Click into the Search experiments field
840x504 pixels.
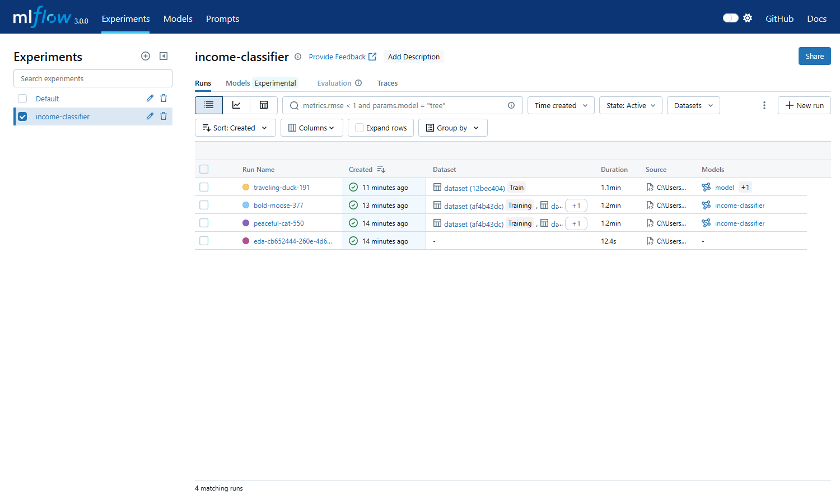[93, 78]
